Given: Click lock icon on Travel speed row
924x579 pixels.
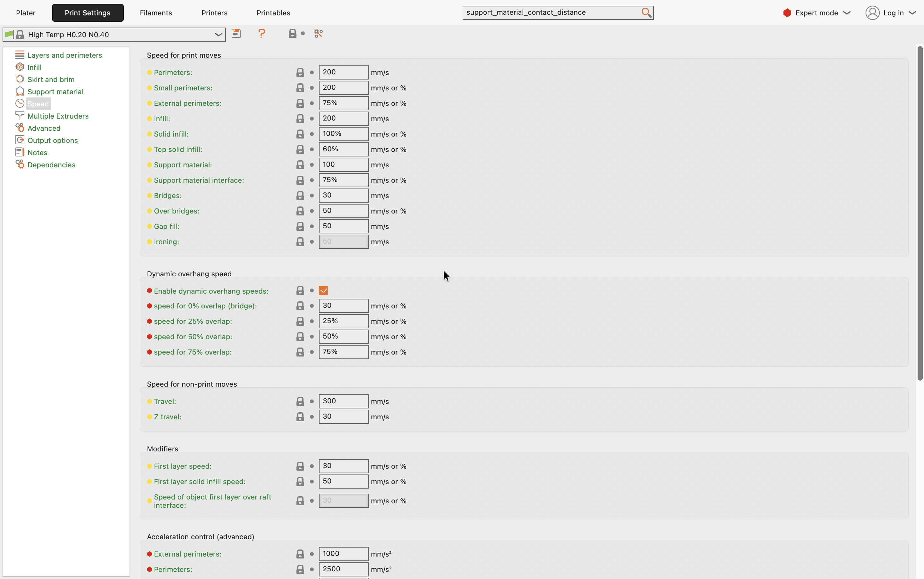Looking at the screenshot, I should [300, 401].
